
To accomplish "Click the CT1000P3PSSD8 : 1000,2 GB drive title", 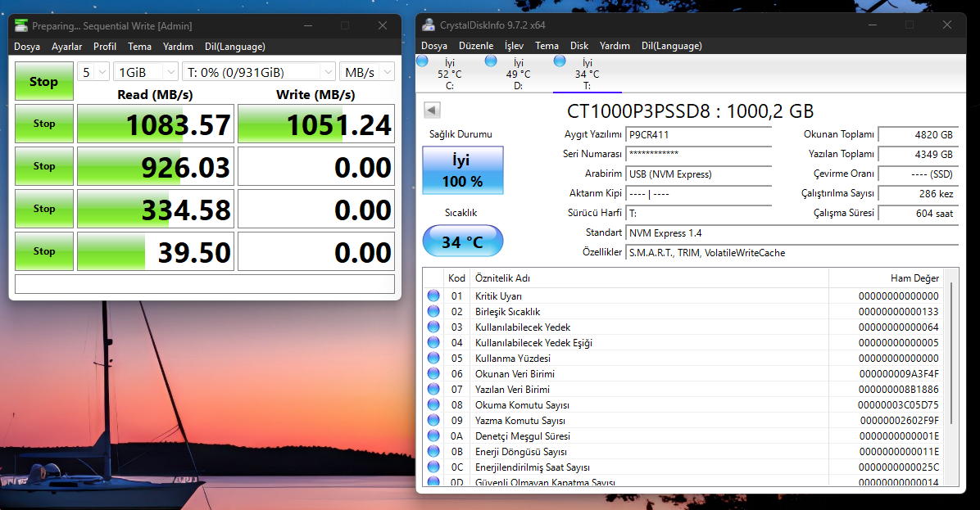I will tap(690, 111).
